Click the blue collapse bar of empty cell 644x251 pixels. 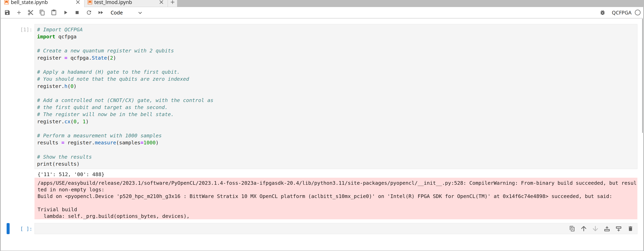click(8, 229)
